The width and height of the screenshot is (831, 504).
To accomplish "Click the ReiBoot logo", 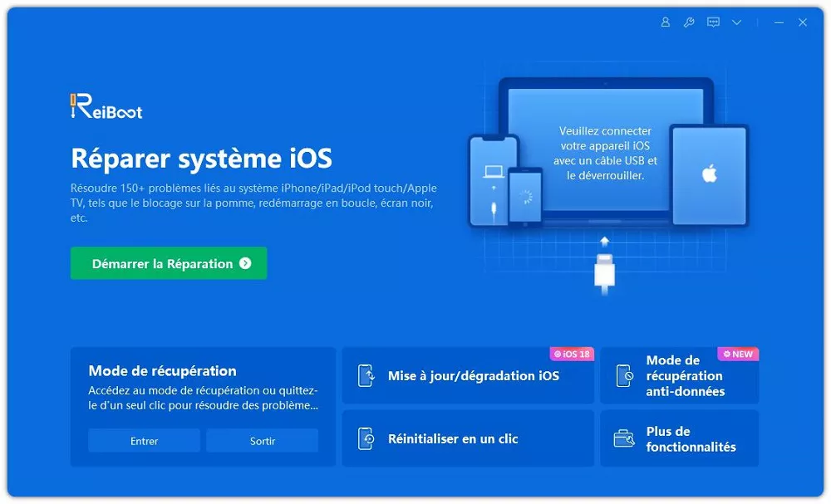I will coord(106,106).
